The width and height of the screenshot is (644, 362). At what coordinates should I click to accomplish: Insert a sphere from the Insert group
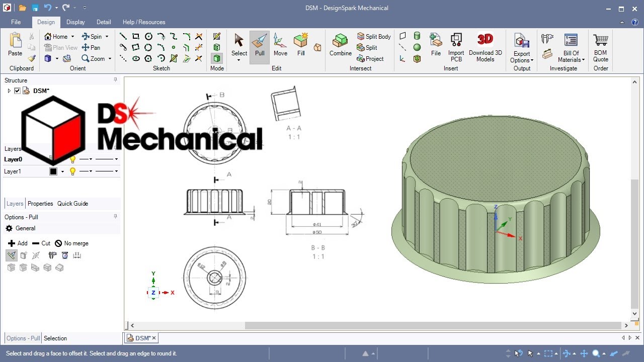(417, 47)
